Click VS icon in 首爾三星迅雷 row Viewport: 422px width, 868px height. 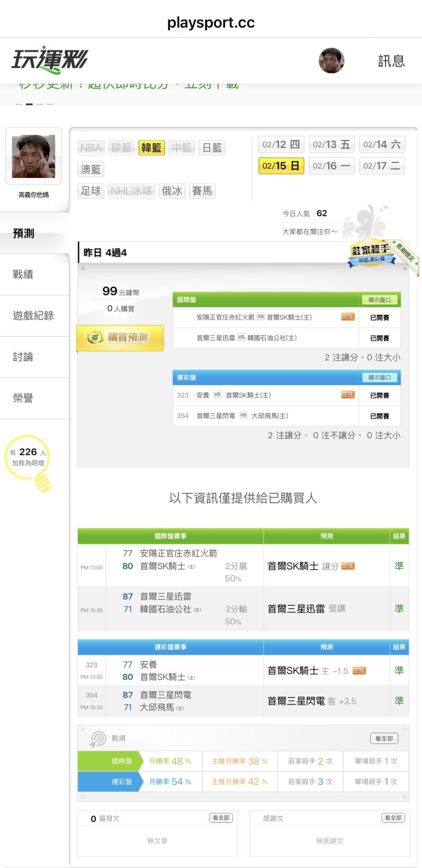(x=241, y=337)
